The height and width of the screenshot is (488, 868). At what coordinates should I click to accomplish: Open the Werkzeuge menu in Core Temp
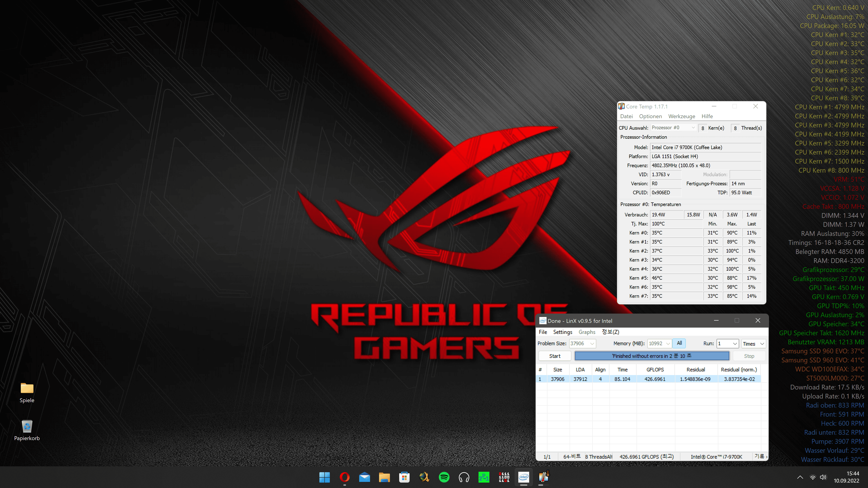(x=682, y=116)
